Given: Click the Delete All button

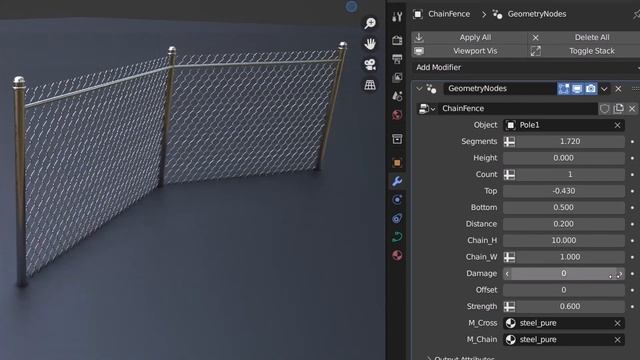Looking at the screenshot, I should pyautogui.click(x=584, y=37).
